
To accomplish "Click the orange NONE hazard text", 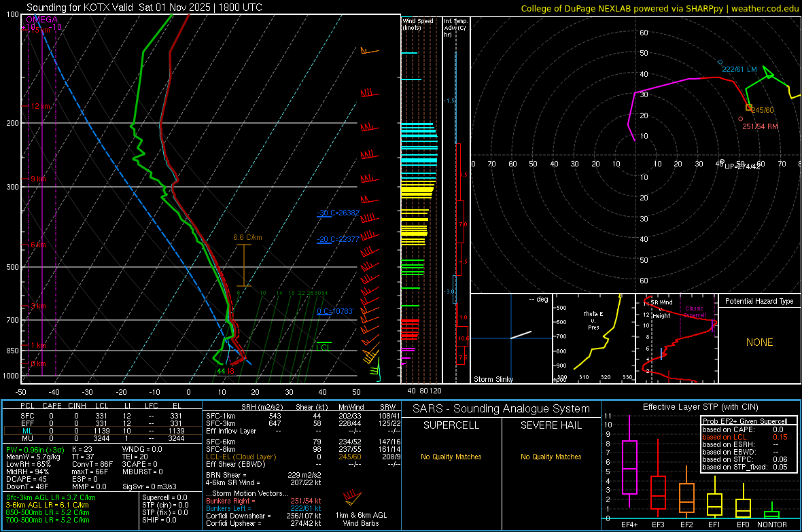I will pos(759,342).
